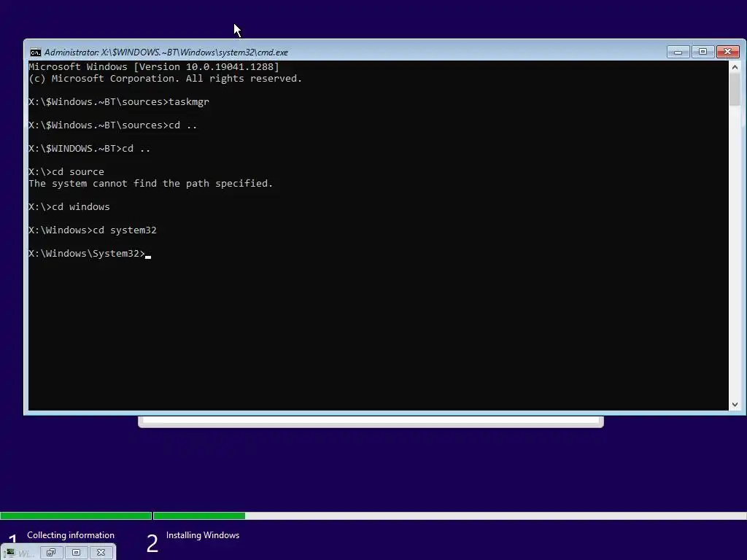Click the "X:\$WINDOWS.~BT>cd .." line

coord(90,149)
